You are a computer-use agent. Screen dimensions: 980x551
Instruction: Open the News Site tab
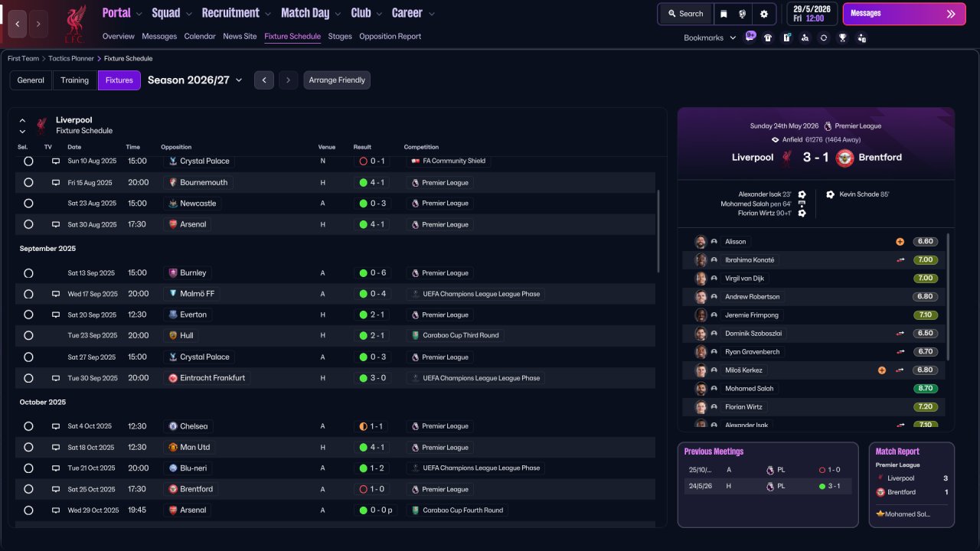pyautogui.click(x=240, y=36)
